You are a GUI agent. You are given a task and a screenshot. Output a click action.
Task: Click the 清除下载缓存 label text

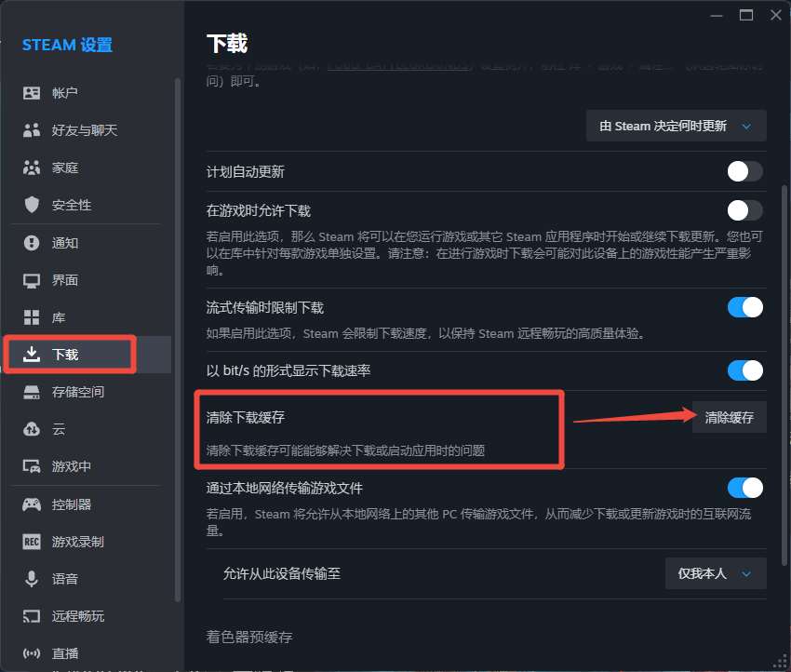(x=245, y=417)
